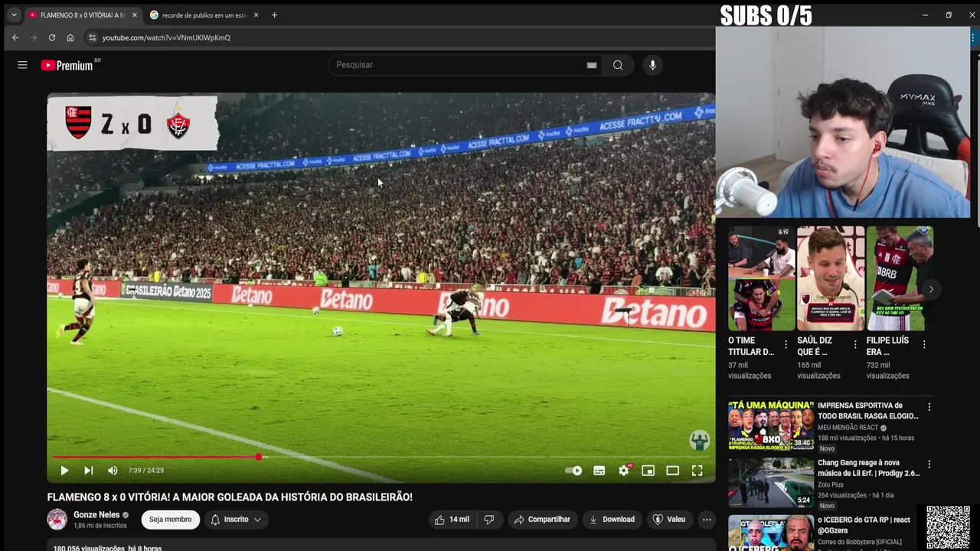
Task: Like the video with 14 mil likes
Action: (452, 520)
